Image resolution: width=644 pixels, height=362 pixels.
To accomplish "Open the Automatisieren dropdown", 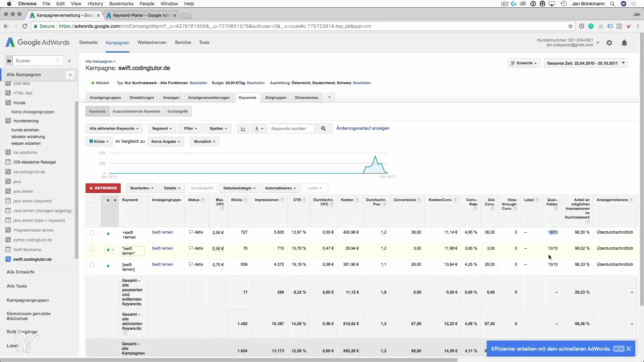I will point(281,188).
